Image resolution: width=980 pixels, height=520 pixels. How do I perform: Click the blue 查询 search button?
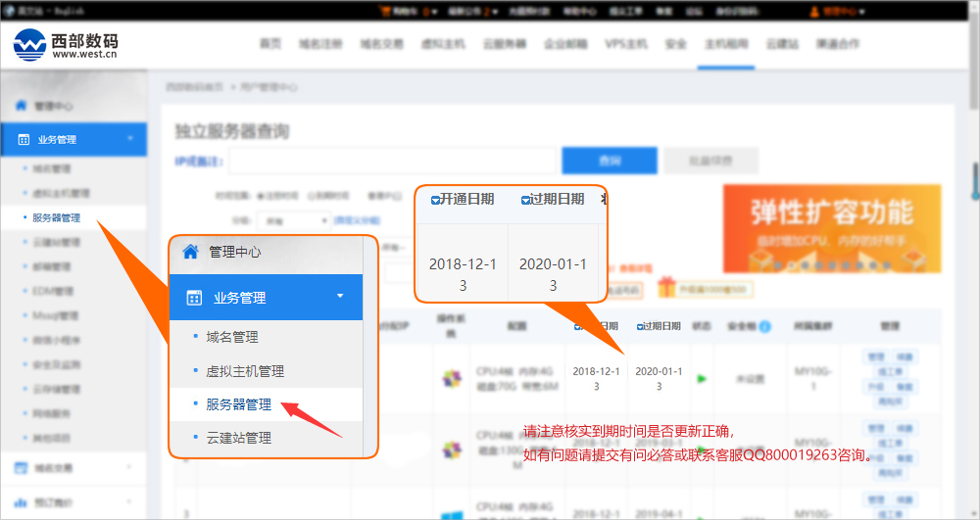(609, 161)
